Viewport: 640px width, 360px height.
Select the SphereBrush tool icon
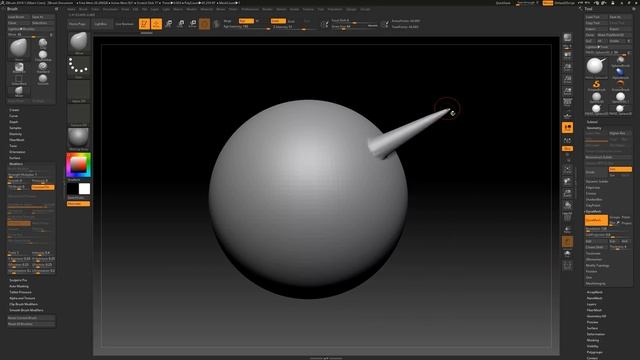click(x=620, y=61)
